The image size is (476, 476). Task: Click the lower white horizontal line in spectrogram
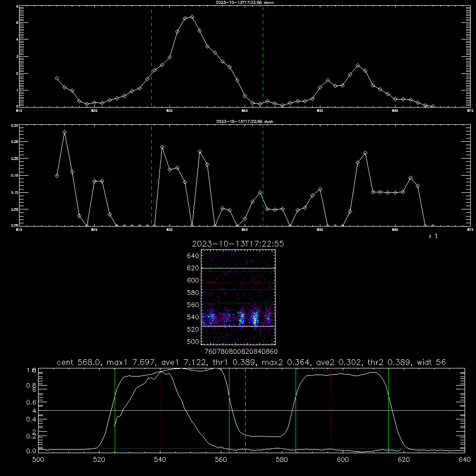click(x=238, y=326)
